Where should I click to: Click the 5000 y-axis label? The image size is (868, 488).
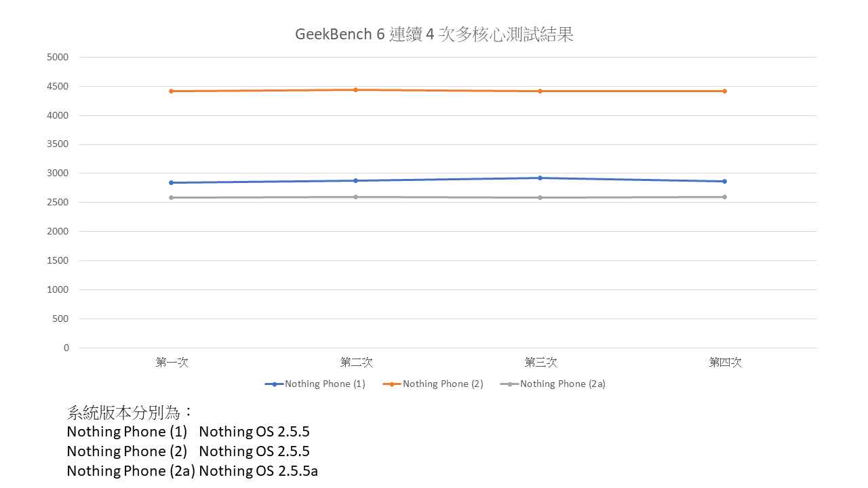[58, 57]
